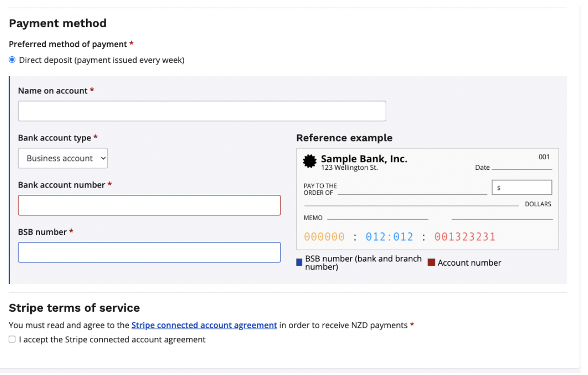Click the "I accept the Stripe connected account agreement" text
The image size is (588, 375).
point(112,340)
